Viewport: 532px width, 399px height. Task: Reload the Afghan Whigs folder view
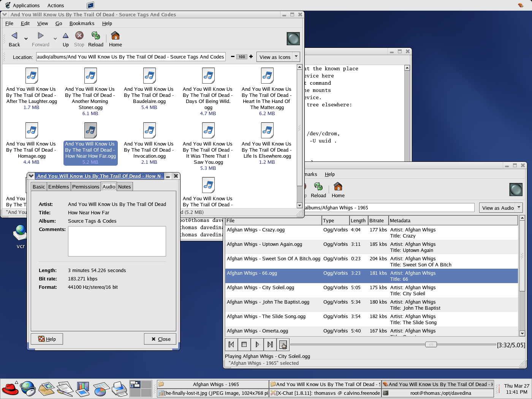pos(318,190)
